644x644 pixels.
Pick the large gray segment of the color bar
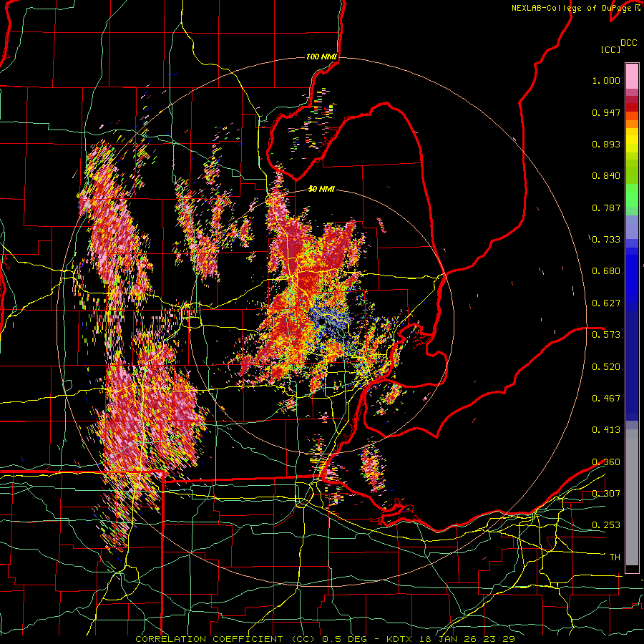click(x=632, y=497)
